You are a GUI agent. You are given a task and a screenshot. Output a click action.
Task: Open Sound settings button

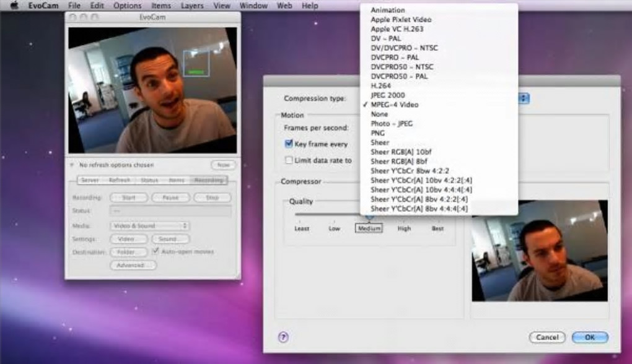click(170, 239)
